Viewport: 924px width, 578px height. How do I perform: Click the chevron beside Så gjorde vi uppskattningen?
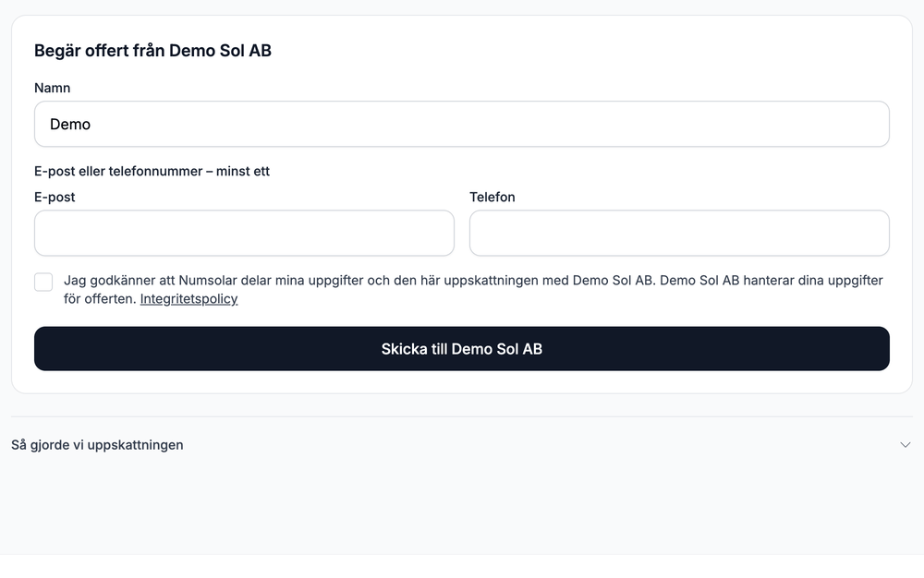point(906,445)
